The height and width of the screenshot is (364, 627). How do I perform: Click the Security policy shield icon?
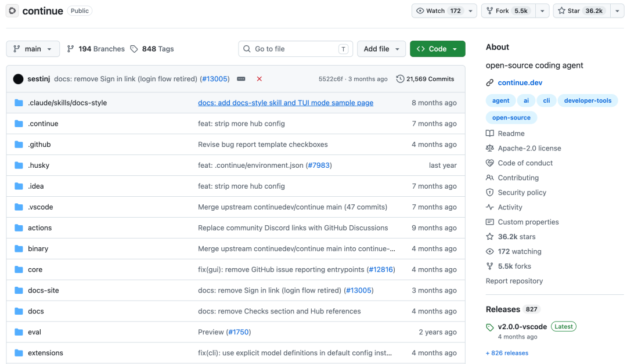[490, 192]
